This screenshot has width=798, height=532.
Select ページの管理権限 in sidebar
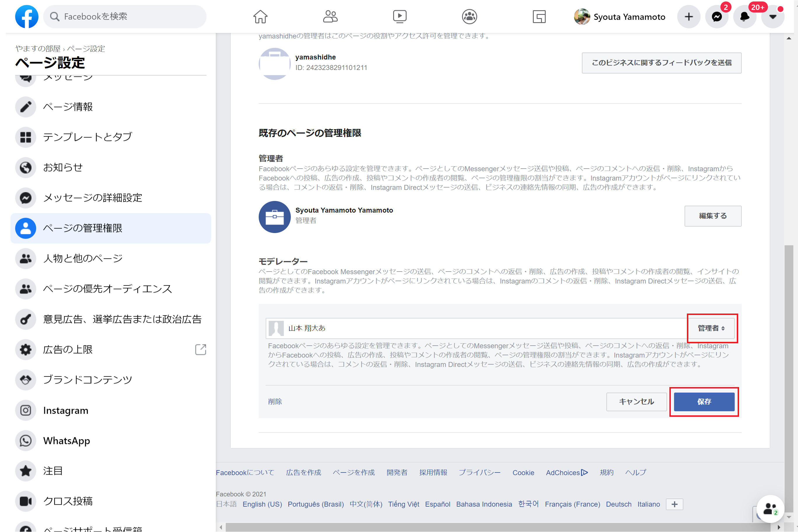click(111, 228)
